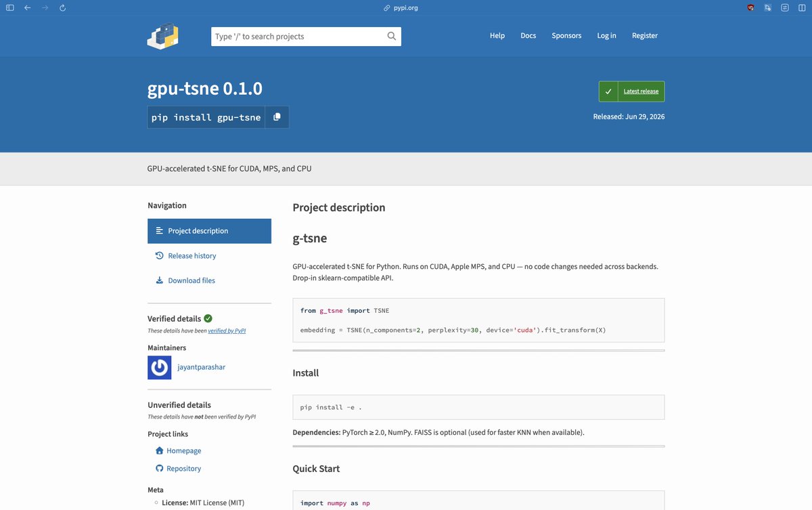This screenshot has height=510, width=812.
Task: Click License: MIT License (MIT) text
Action: click(203, 503)
